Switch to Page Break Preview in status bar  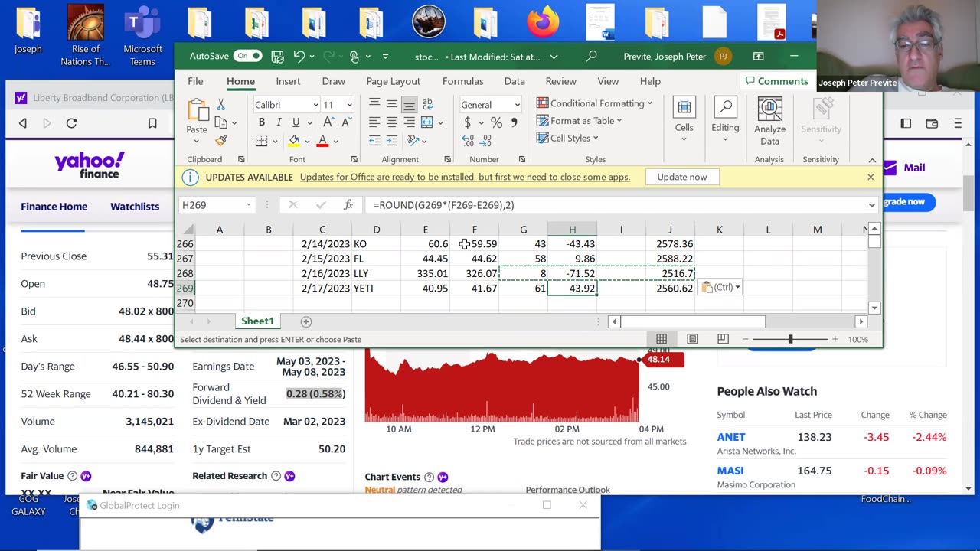click(723, 339)
